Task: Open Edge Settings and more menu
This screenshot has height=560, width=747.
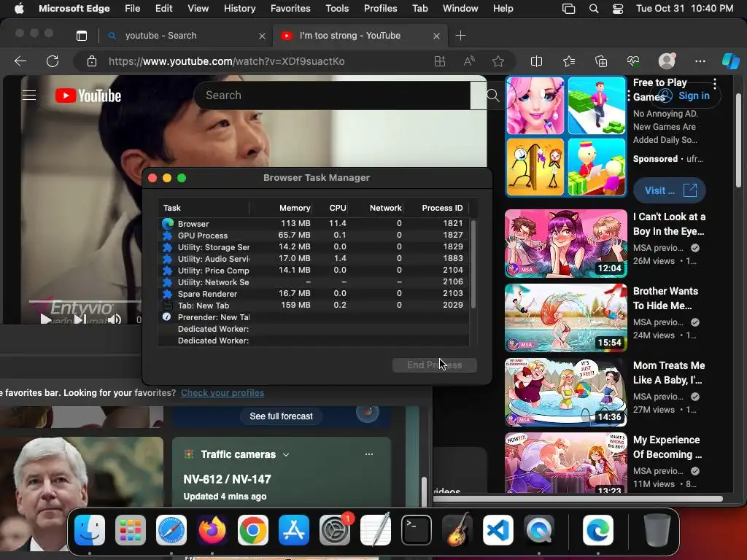Action: click(700, 61)
